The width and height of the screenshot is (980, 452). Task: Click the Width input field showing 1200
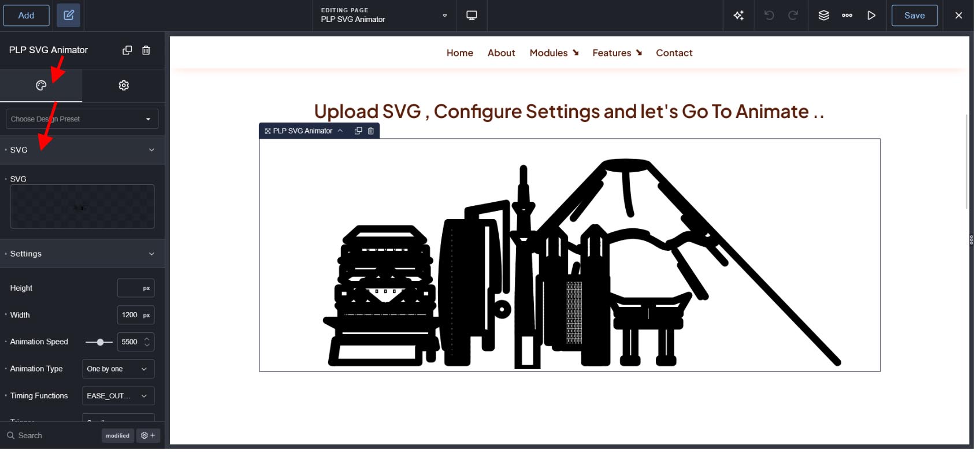pos(136,315)
